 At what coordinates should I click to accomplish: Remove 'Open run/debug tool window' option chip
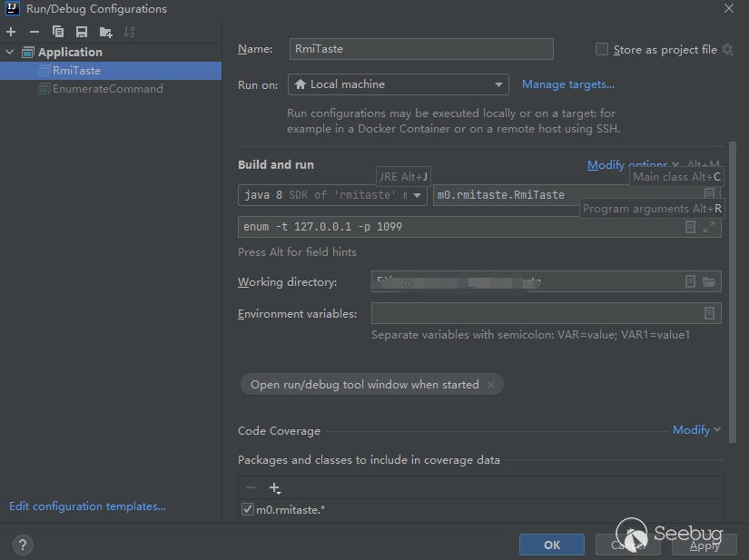[491, 385]
